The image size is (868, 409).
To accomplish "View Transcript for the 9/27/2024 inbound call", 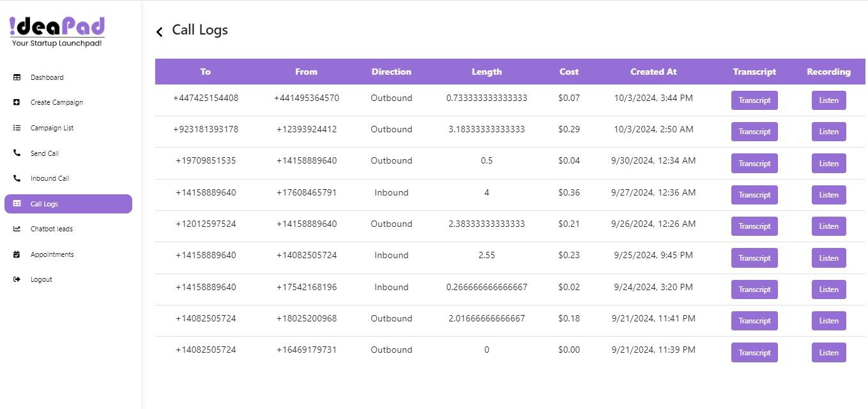I will 754,195.
